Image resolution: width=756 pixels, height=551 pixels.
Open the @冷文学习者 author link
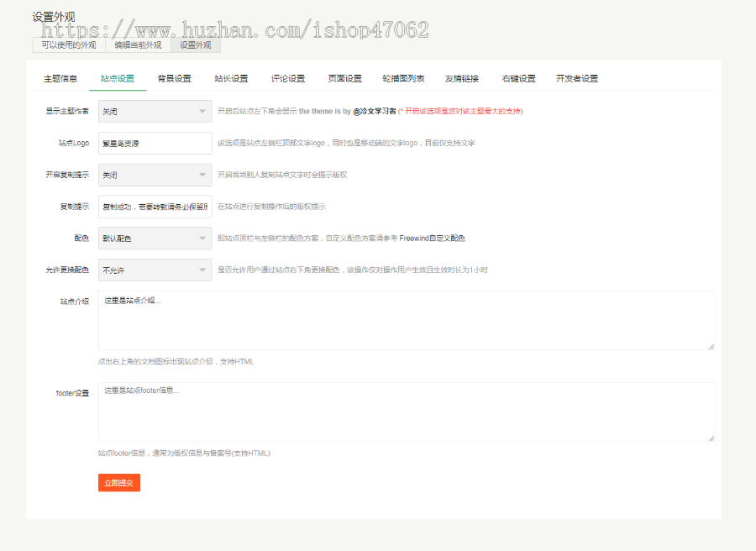tap(375, 112)
